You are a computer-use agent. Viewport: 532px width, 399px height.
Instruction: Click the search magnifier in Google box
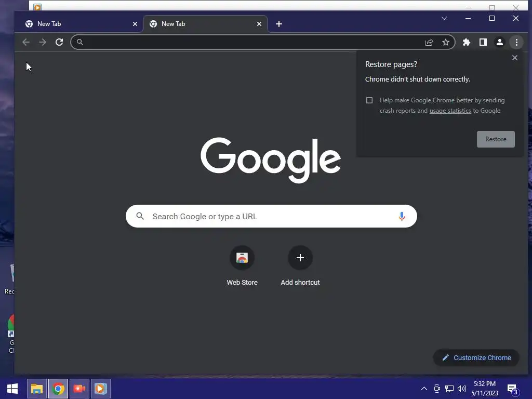pos(140,216)
